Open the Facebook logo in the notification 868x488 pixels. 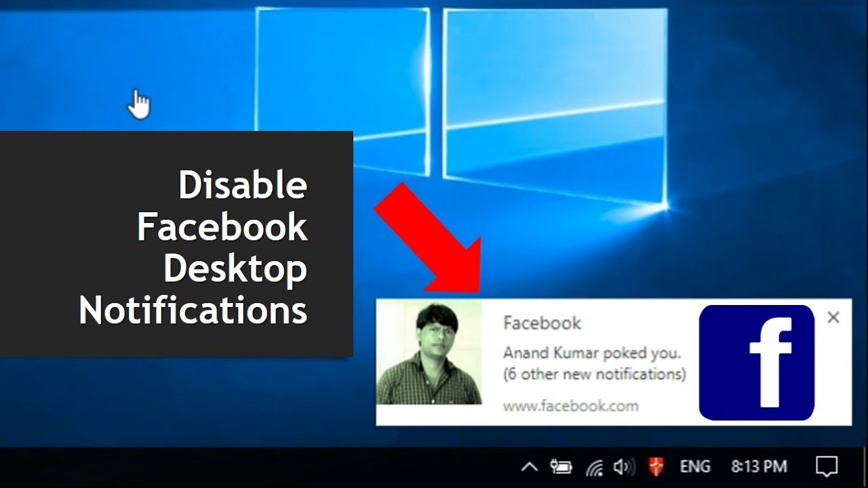click(x=756, y=363)
